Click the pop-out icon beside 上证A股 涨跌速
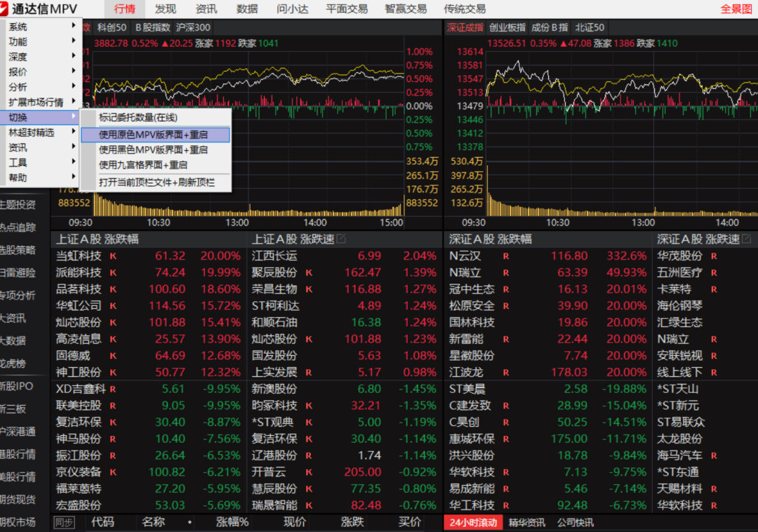 [341, 239]
